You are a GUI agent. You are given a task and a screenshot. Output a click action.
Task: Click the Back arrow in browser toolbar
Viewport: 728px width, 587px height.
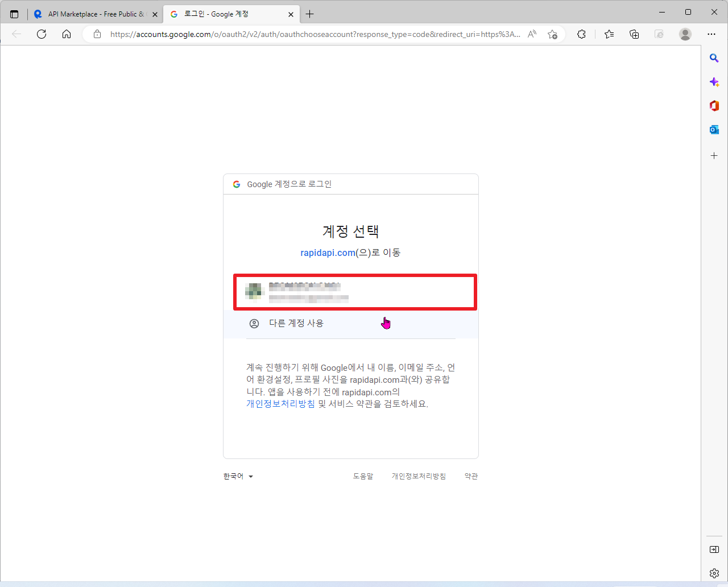[16, 34]
